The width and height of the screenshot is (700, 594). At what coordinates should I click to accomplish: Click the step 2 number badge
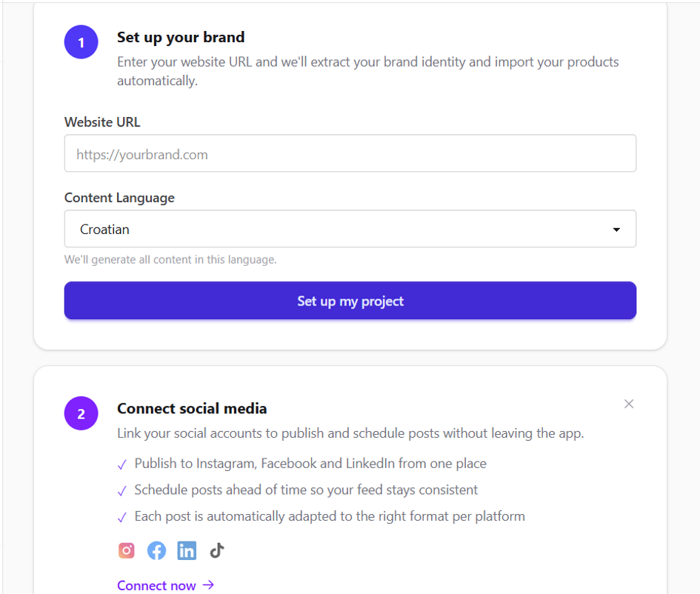81,413
